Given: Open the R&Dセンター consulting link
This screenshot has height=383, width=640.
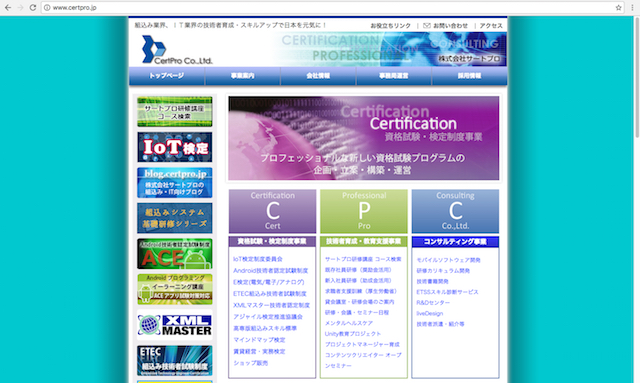Looking at the screenshot, I should [433, 303].
